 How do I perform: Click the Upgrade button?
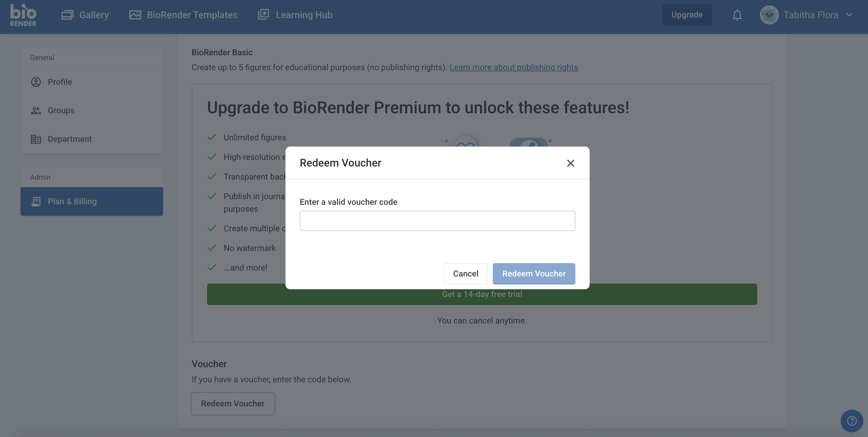(687, 15)
